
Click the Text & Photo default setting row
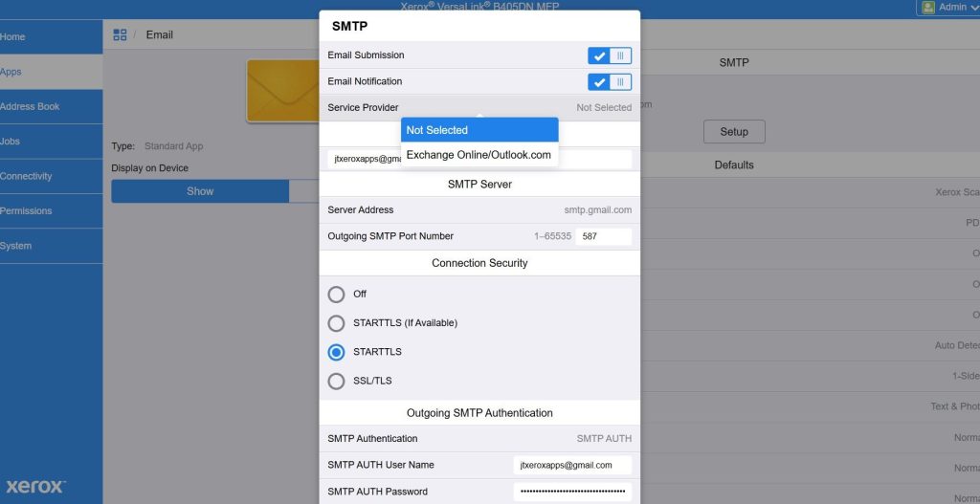coord(811,406)
